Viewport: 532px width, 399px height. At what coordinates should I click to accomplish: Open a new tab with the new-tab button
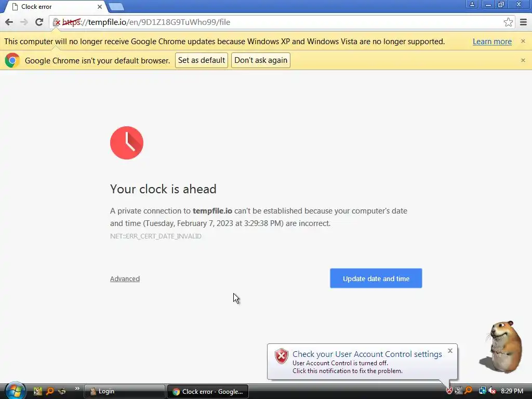116,7
